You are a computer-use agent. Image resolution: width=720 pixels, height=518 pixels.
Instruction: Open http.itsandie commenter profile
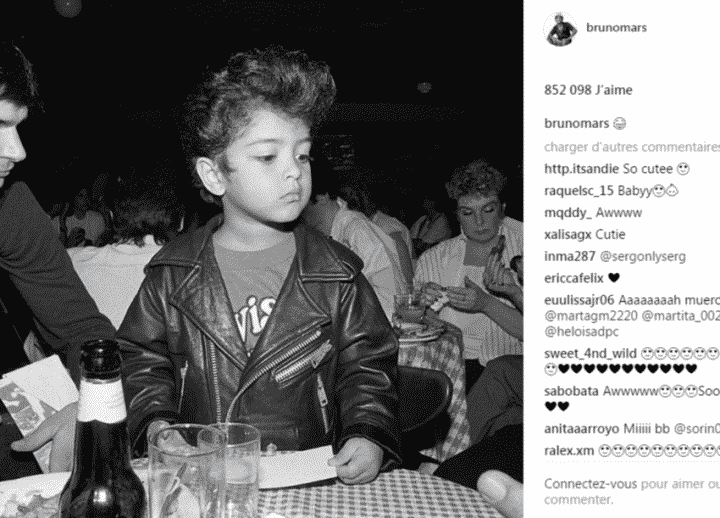pyautogui.click(x=582, y=169)
